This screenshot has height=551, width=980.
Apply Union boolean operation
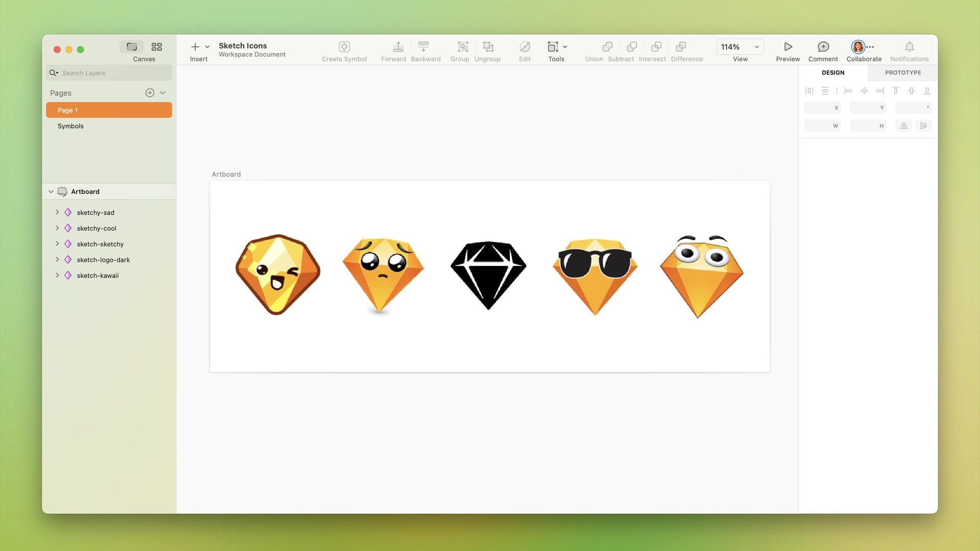tap(607, 47)
